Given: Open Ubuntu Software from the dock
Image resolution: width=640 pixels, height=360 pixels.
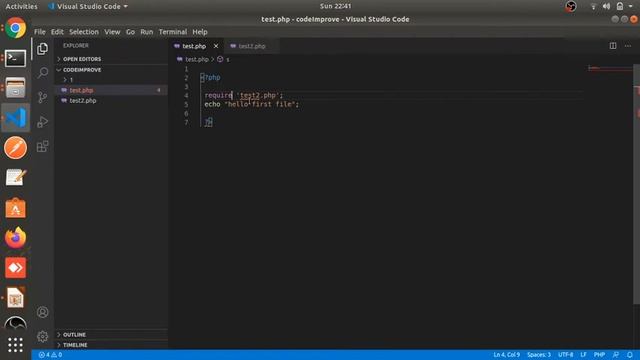Looking at the screenshot, I should (x=16, y=208).
